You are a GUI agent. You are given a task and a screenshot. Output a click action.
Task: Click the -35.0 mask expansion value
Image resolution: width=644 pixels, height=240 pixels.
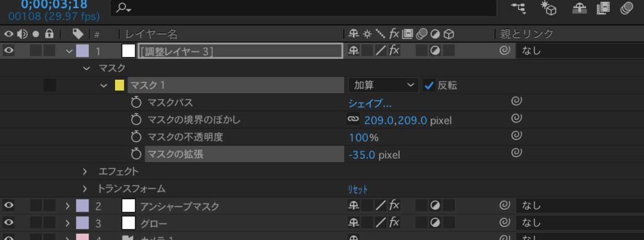(x=362, y=155)
